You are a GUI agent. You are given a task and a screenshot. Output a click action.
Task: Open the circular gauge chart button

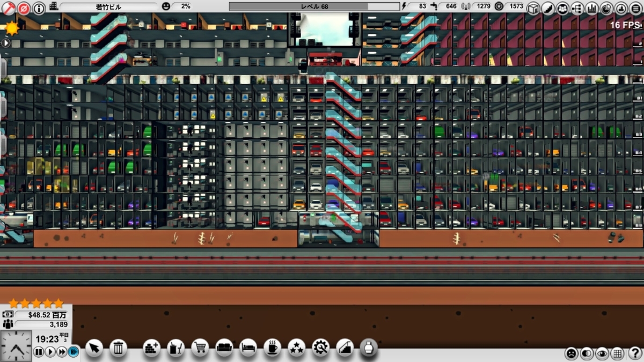pos(621,8)
